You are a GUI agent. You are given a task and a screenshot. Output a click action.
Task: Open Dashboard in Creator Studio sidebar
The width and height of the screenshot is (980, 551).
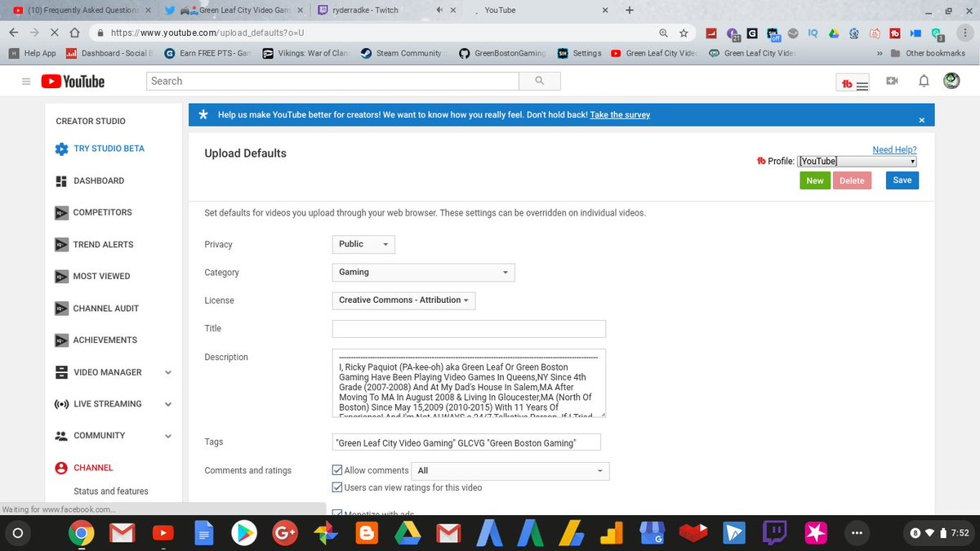98,180
